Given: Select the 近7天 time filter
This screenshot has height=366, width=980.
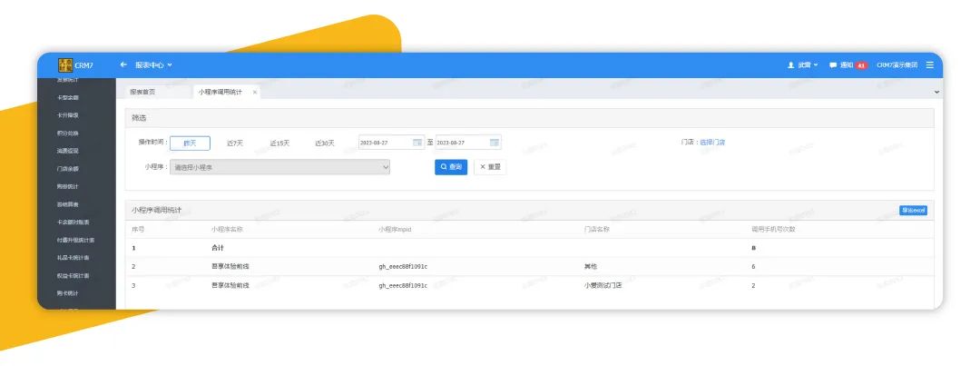Looking at the screenshot, I should (235, 143).
